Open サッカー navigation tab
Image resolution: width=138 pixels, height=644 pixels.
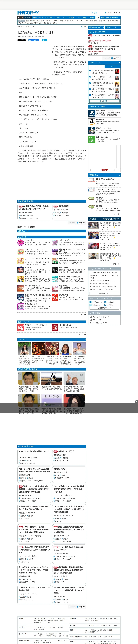[x=49, y=18]
